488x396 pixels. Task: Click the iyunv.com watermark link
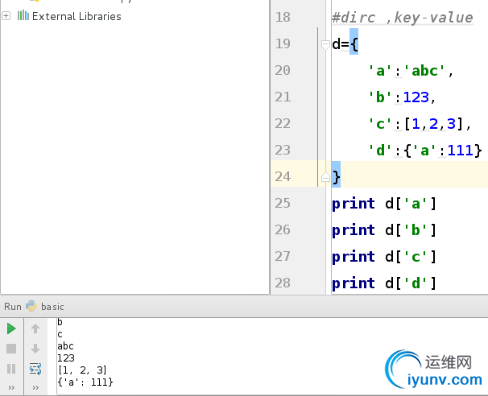(445, 380)
